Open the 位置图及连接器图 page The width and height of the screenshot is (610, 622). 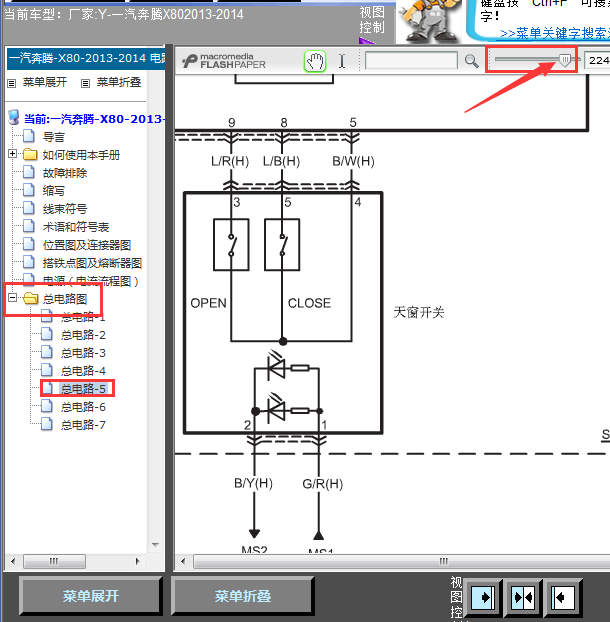pyautogui.click(x=87, y=245)
